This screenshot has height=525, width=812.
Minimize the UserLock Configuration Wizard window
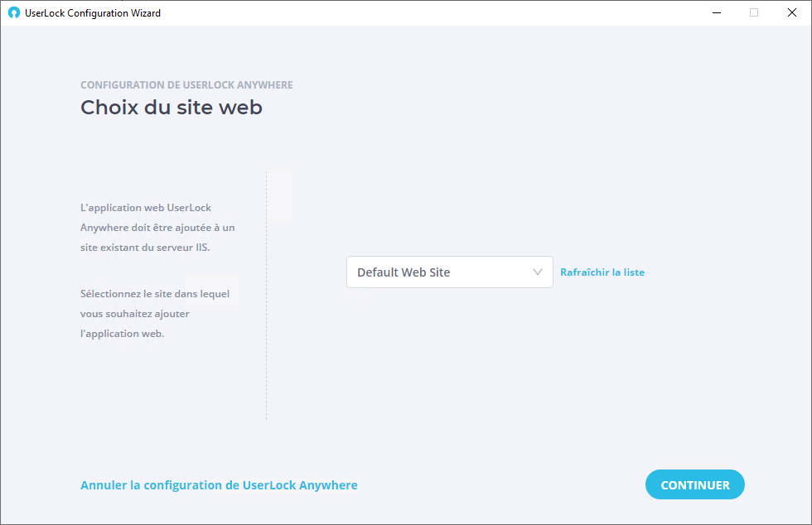717,13
